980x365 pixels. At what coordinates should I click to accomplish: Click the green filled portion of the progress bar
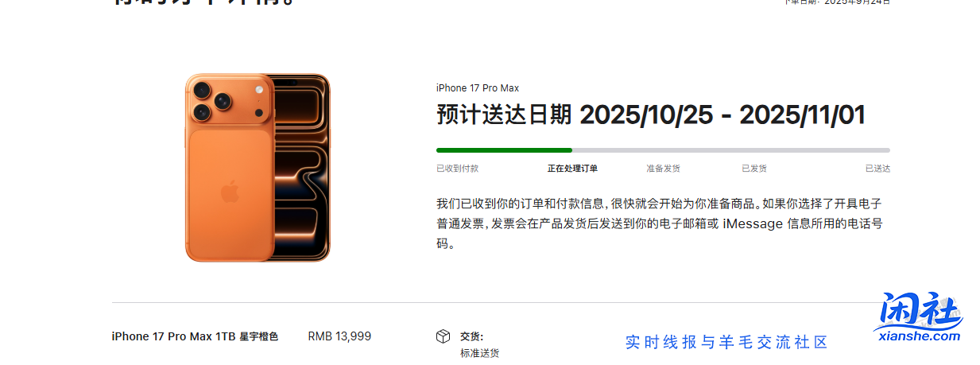pos(504,149)
